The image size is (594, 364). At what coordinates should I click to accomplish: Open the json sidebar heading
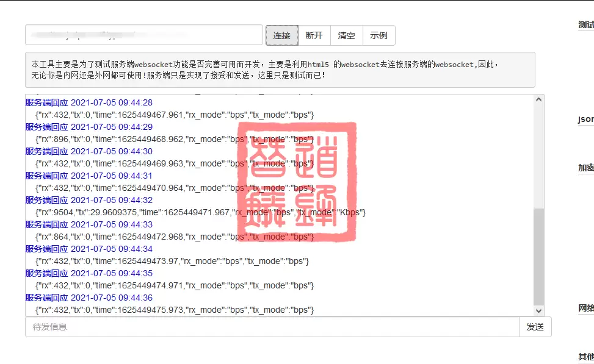tap(585, 119)
